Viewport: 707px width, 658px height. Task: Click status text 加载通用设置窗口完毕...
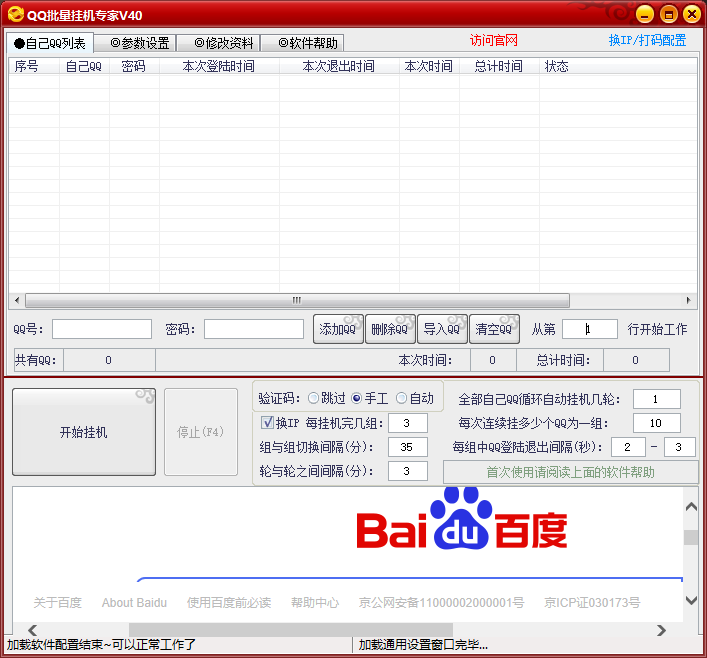[x=423, y=644]
